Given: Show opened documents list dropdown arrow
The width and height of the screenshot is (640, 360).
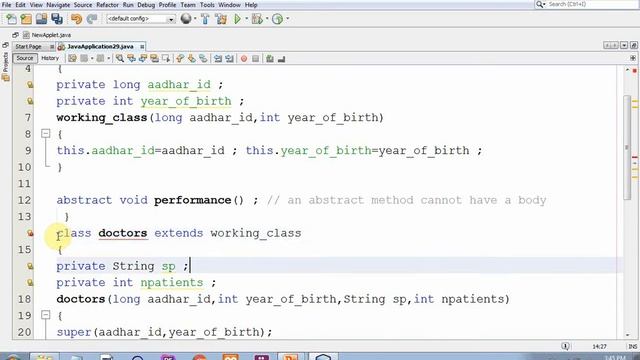Looking at the screenshot, I should click(624, 45).
